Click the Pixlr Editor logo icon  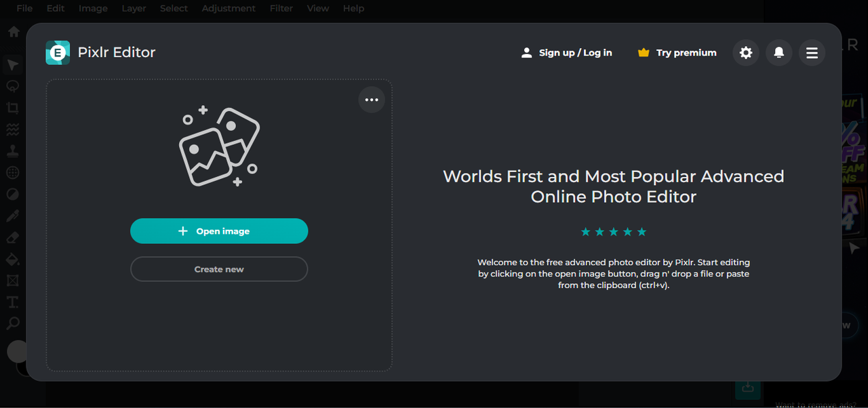click(x=58, y=52)
